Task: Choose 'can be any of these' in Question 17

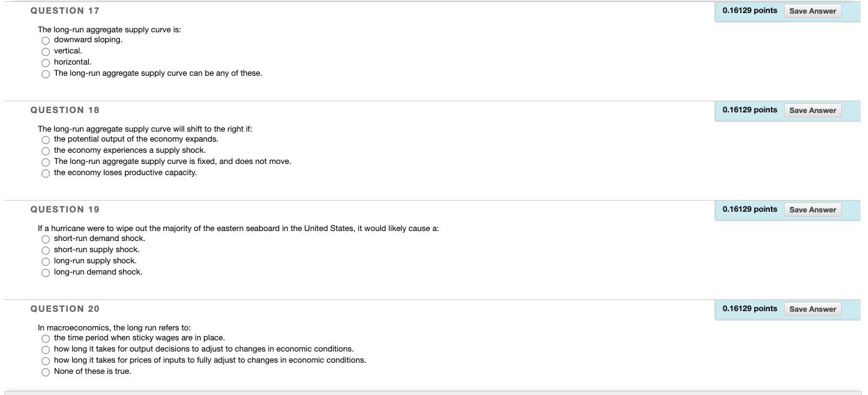Action: pyautogui.click(x=45, y=73)
